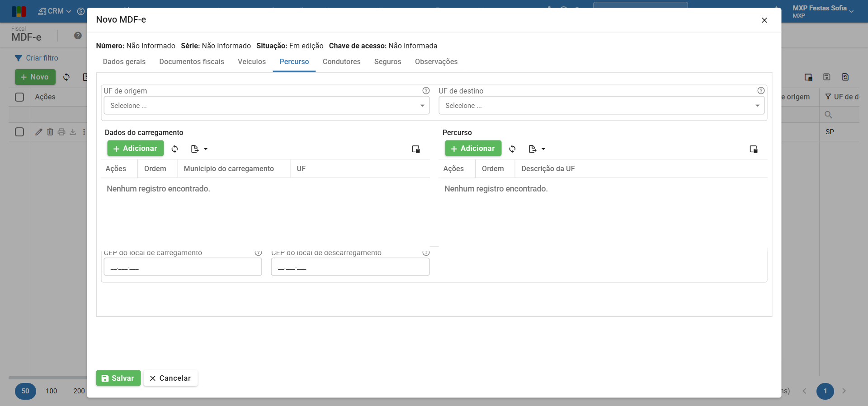Viewport: 868px width, 406px height.
Task: Click the restore layout icon in main MDF-e toolbar
Action: 845,77
